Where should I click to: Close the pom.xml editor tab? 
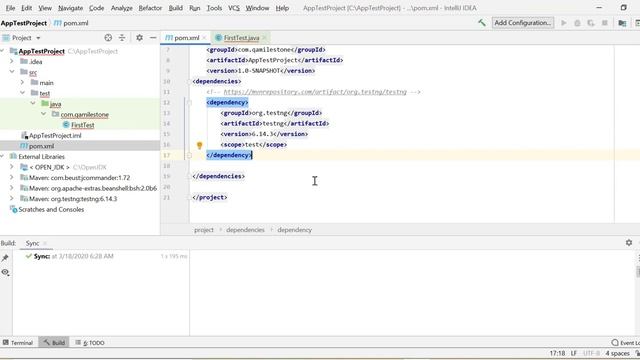(x=204, y=38)
